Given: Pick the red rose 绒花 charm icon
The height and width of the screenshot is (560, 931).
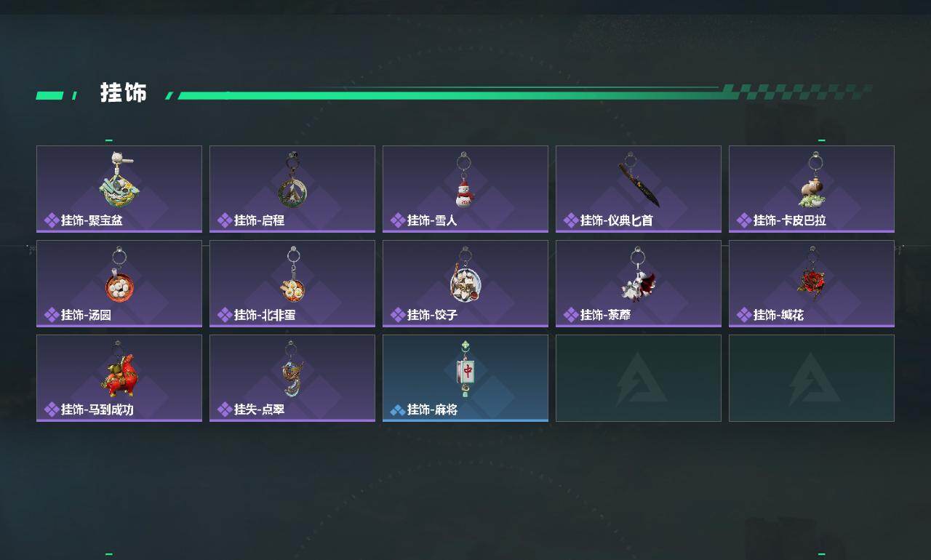Looking at the screenshot, I should coord(811,275).
